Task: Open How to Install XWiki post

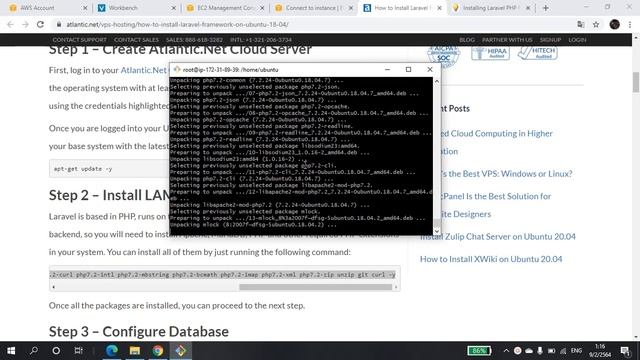Action: coord(491,259)
